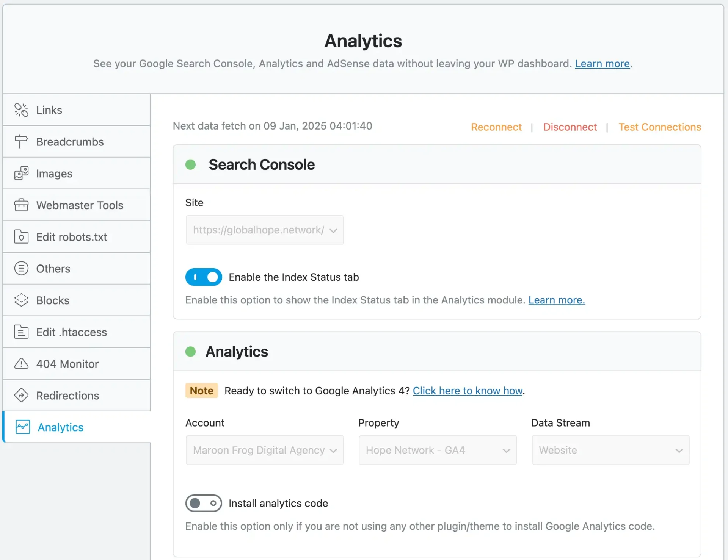Viewport: 728px width, 560px height.
Task: Go to the Webmaster Tools tab
Action: pyautogui.click(x=76, y=205)
